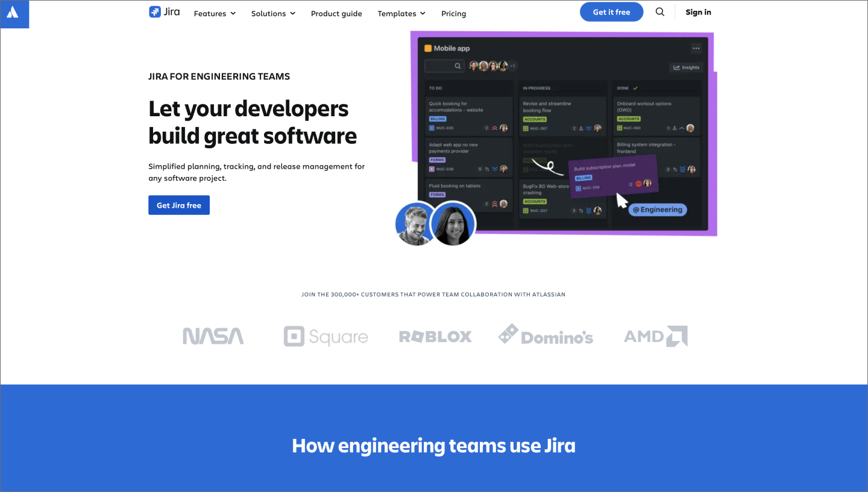Click the Get it free button
868x492 pixels.
pyautogui.click(x=611, y=12)
